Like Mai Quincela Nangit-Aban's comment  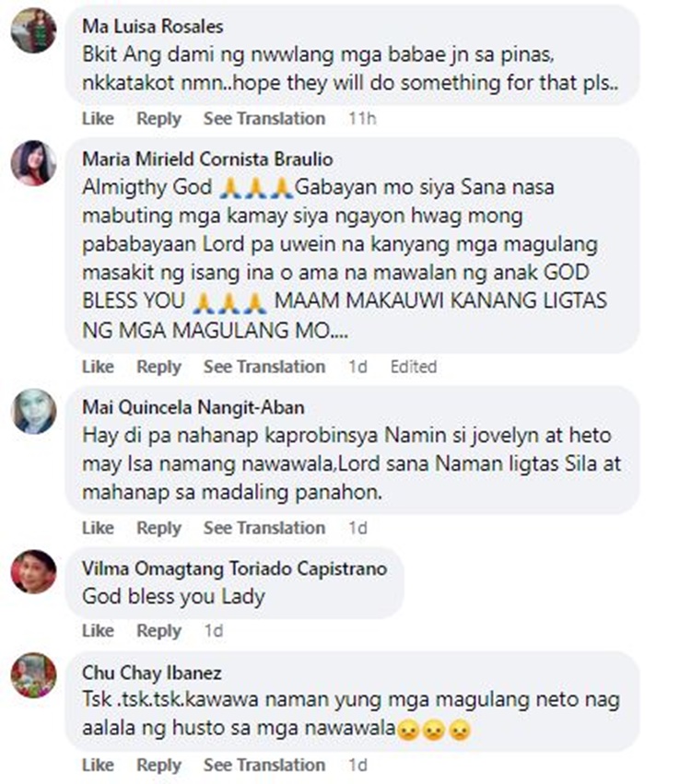[x=98, y=528]
